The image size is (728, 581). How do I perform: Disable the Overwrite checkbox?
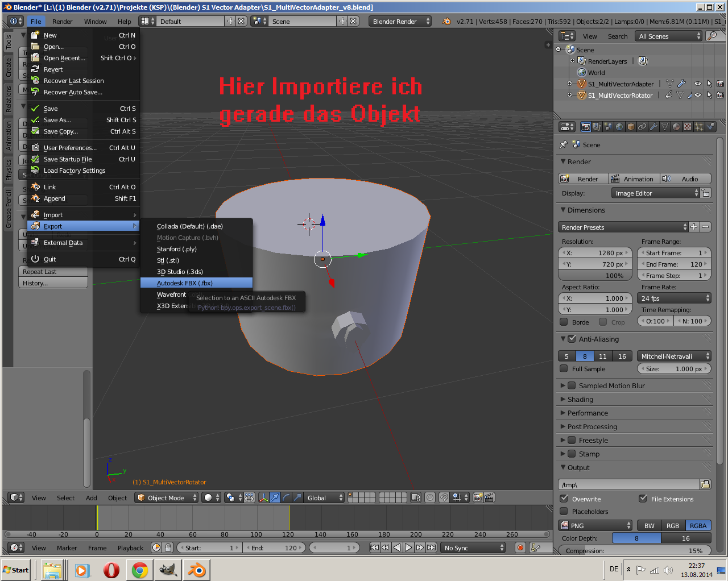coord(564,499)
